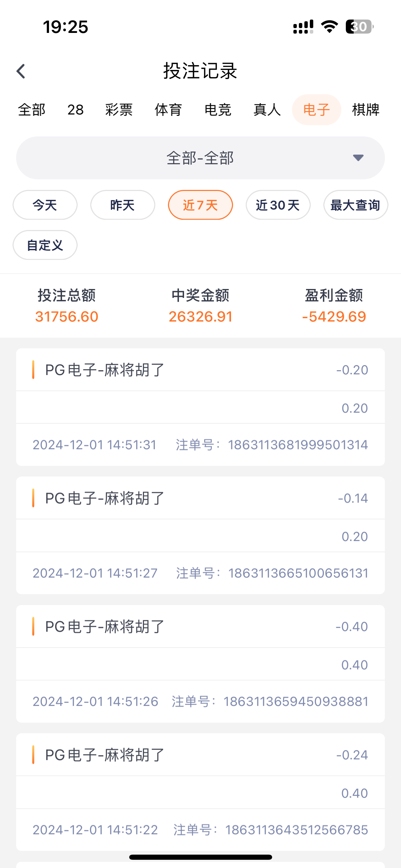Filter records by 昨天
This screenshot has width=401, height=868.
click(x=123, y=205)
